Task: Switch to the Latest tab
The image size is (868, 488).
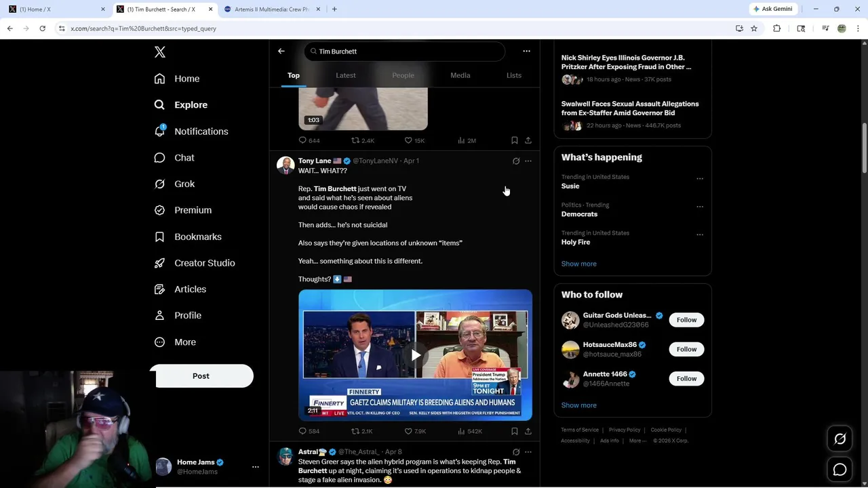Action: (x=346, y=75)
